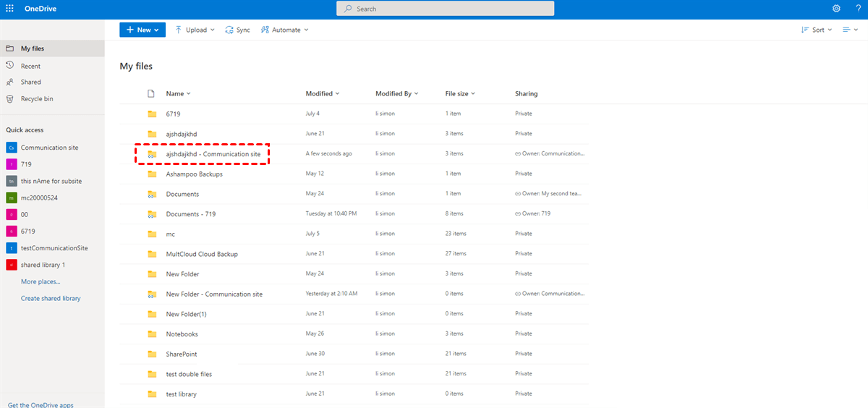Screen dimensions: 868x408
Task: Click the file type column header icon
Action: [x=151, y=93]
